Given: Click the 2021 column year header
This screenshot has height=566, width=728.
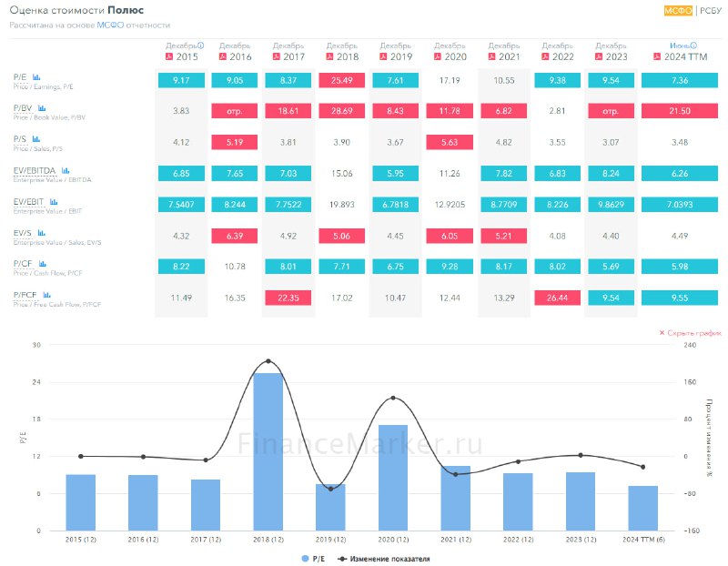Looking at the screenshot, I should point(510,56).
